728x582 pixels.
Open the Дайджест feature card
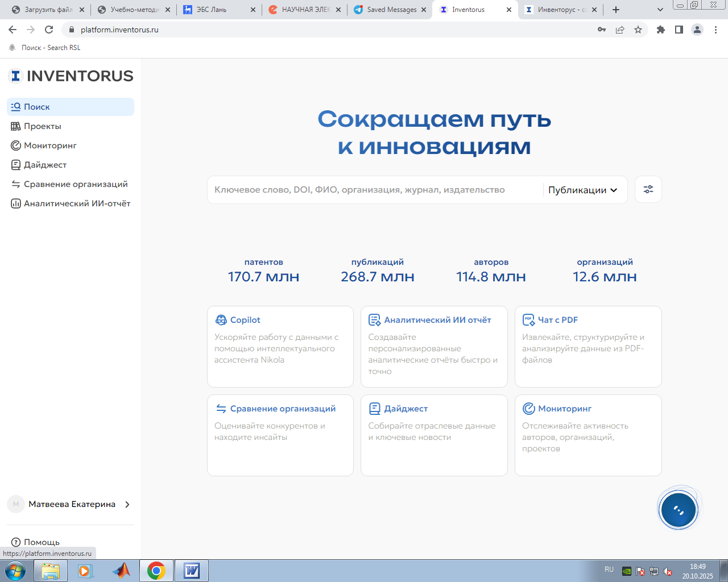pyautogui.click(x=433, y=435)
